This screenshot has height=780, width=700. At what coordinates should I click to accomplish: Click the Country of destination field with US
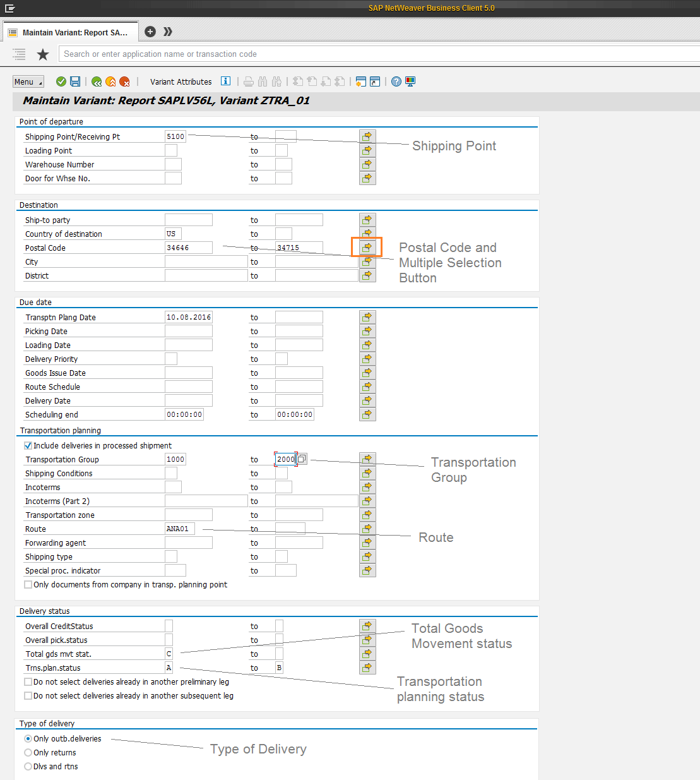(x=173, y=234)
